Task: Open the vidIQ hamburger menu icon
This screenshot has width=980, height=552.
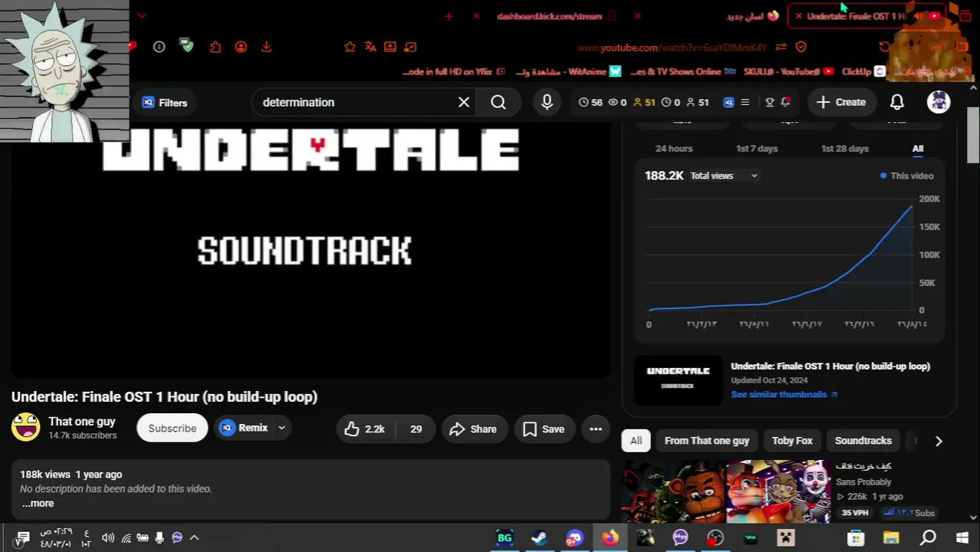Action: tap(745, 102)
